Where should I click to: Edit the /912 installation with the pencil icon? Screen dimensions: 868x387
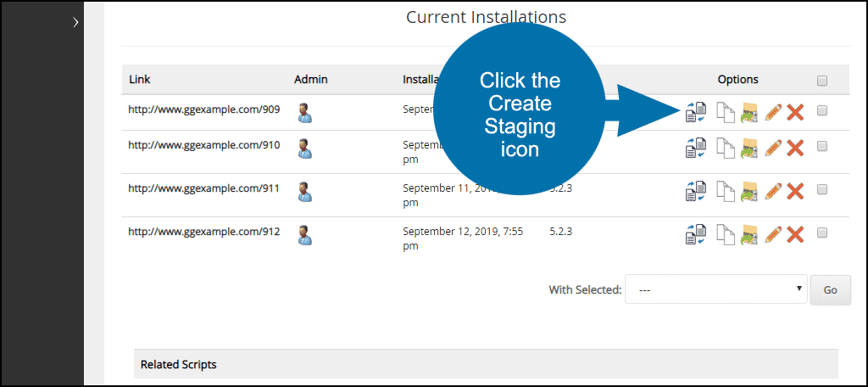(773, 234)
